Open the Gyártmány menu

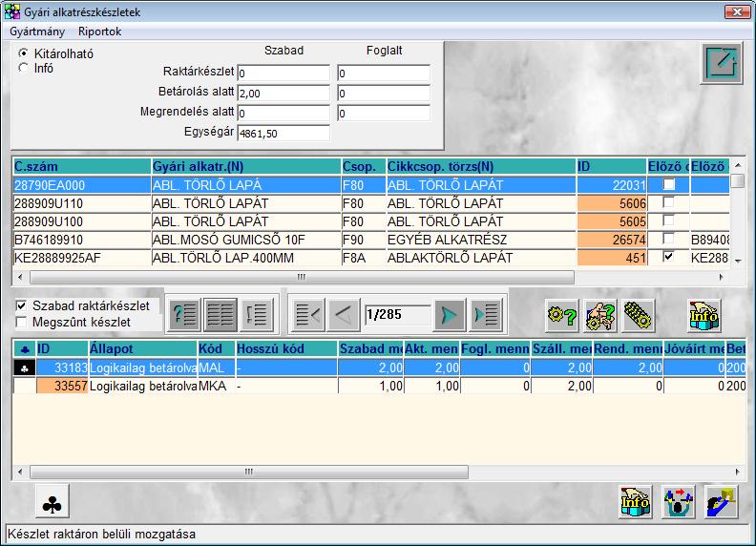[x=37, y=31]
